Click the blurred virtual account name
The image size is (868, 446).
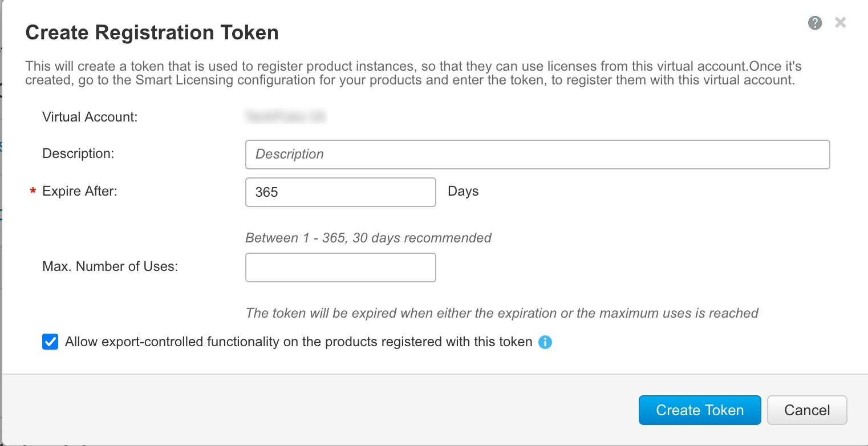(x=285, y=117)
